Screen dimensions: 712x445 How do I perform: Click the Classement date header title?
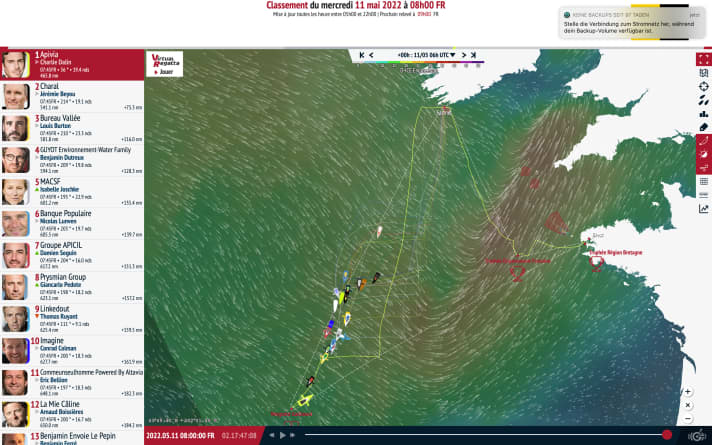pos(356,5)
